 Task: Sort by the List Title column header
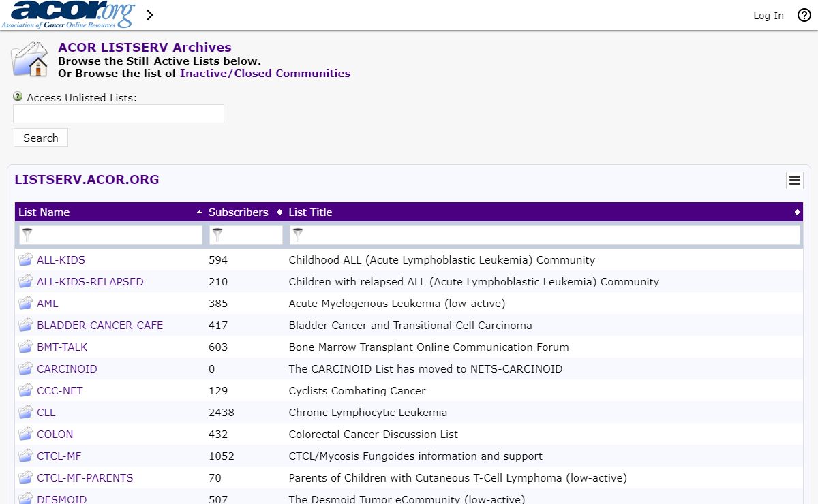point(543,212)
